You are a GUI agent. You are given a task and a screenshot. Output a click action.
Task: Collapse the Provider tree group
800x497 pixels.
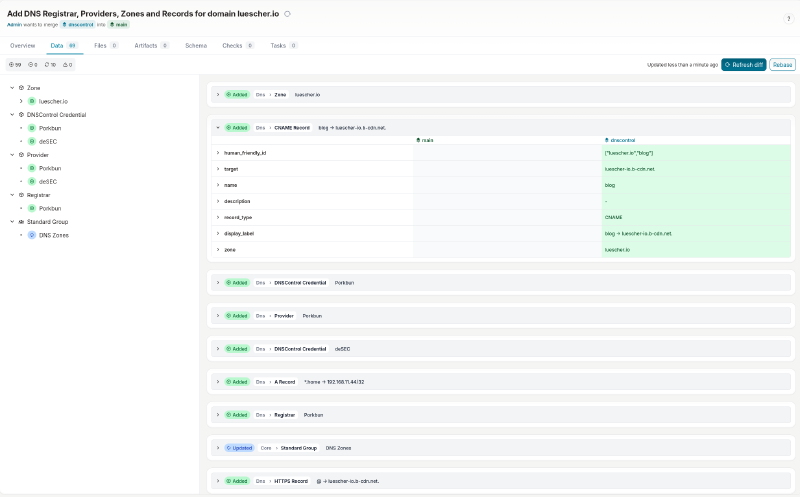(12, 155)
